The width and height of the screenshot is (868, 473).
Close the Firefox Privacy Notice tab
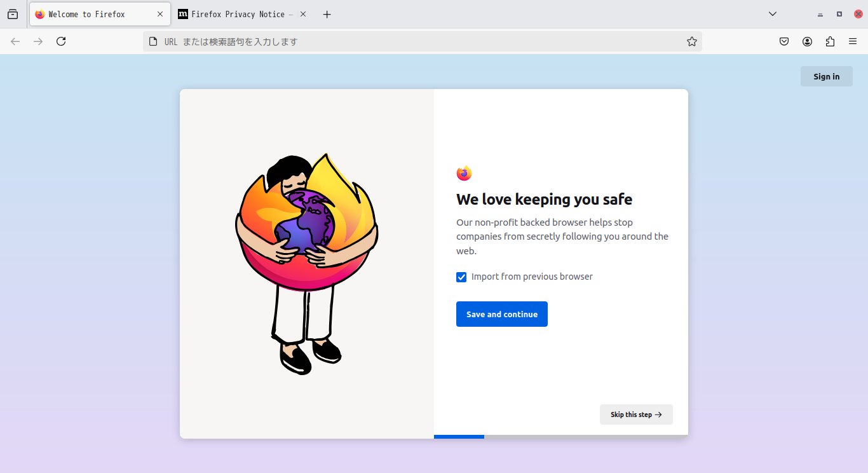(x=302, y=14)
